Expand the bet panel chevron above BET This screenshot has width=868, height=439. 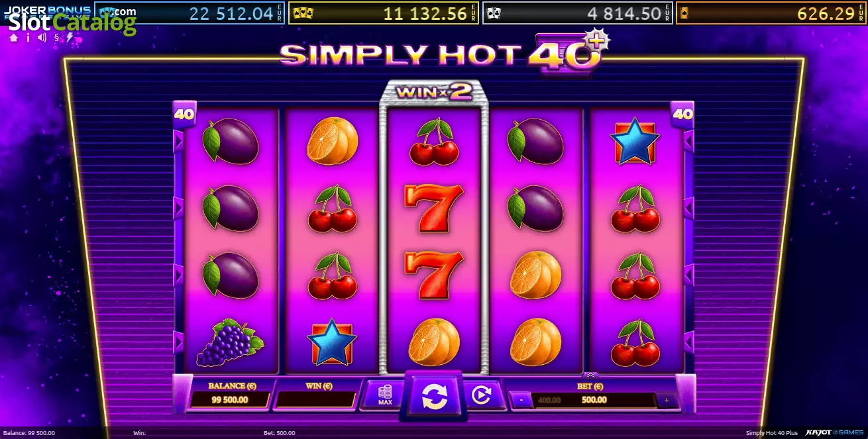tap(590, 375)
